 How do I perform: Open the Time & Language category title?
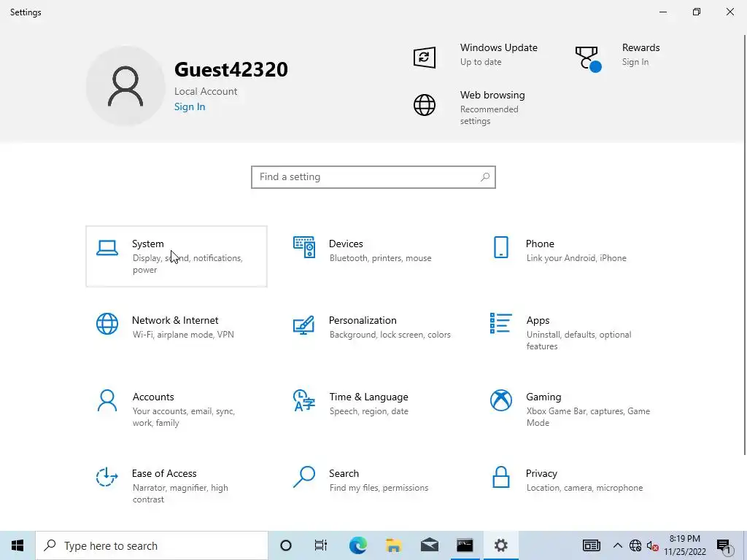click(x=368, y=397)
